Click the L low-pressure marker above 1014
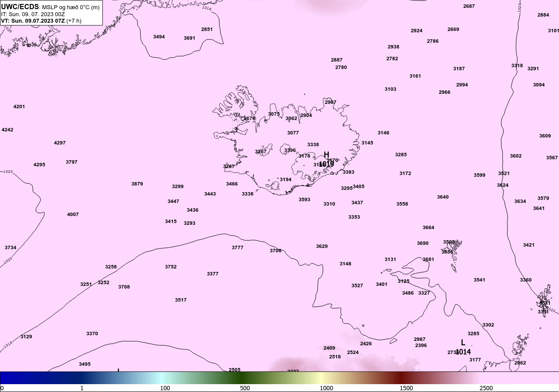 pyautogui.click(x=463, y=343)
